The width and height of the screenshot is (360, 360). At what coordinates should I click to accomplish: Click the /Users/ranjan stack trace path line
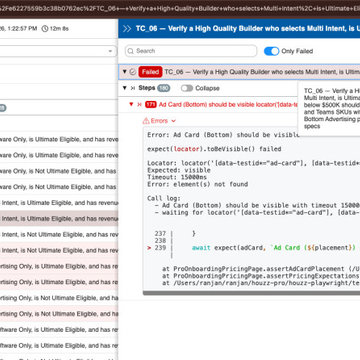[x=261, y=283]
